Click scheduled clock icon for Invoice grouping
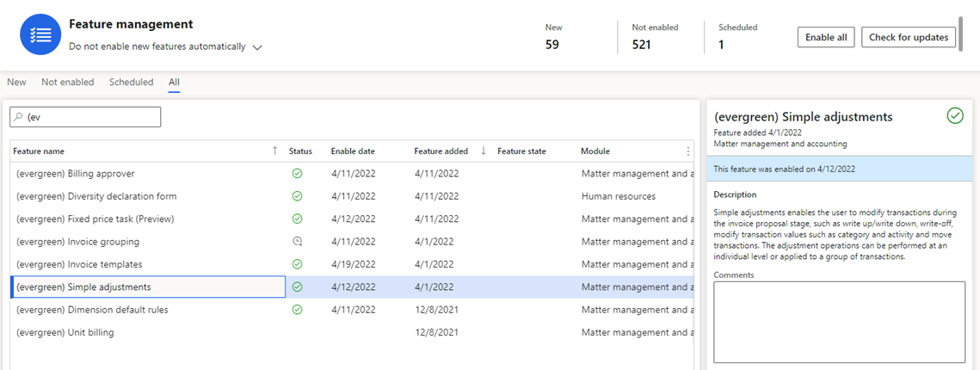Viewport: 980px width, 370px height. pos(298,241)
